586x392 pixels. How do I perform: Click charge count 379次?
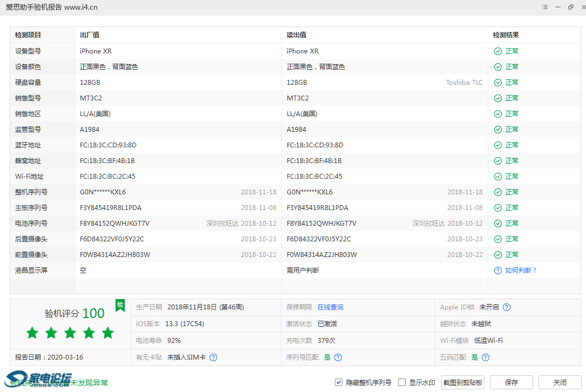click(326, 340)
